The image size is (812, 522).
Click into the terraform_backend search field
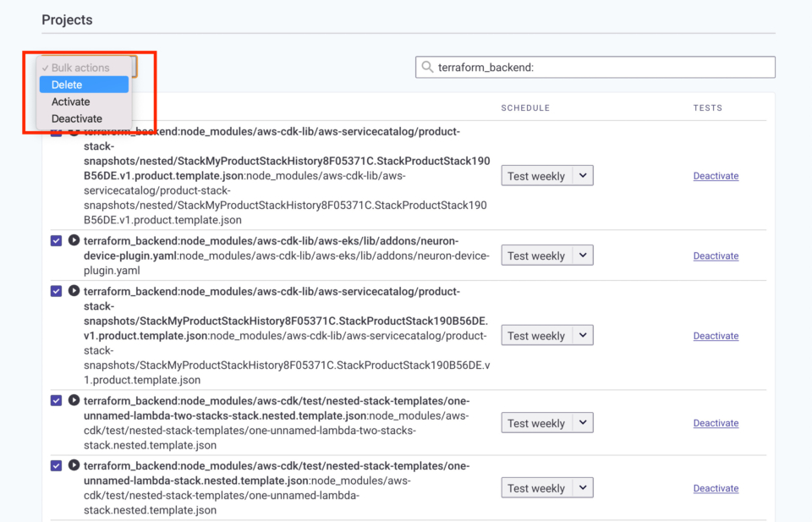click(601, 68)
